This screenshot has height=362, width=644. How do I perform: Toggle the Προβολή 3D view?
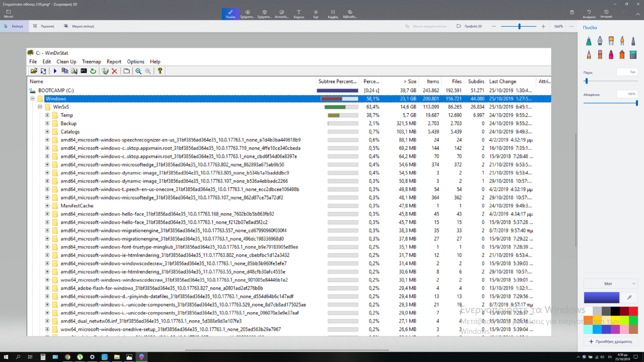(x=469, y=26)
